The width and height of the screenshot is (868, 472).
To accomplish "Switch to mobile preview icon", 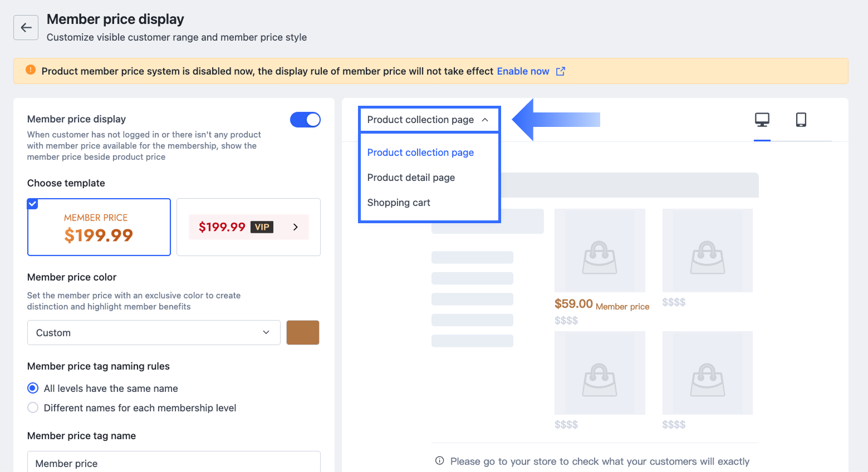I will pos(801,120).
